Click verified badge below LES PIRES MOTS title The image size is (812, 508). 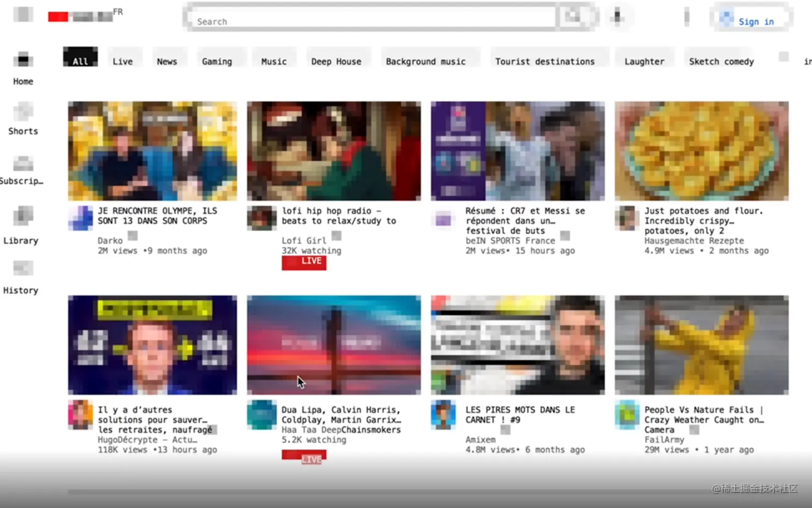[x=505, y=430]
